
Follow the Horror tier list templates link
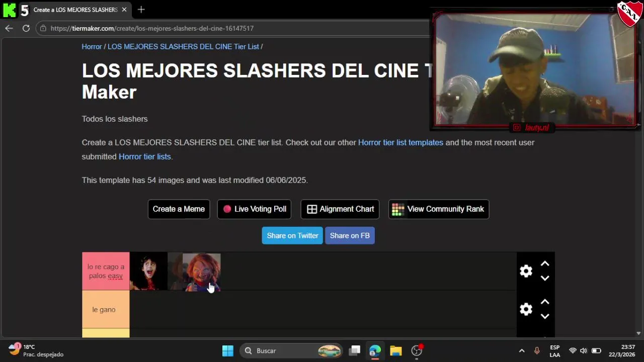[400, 143]
